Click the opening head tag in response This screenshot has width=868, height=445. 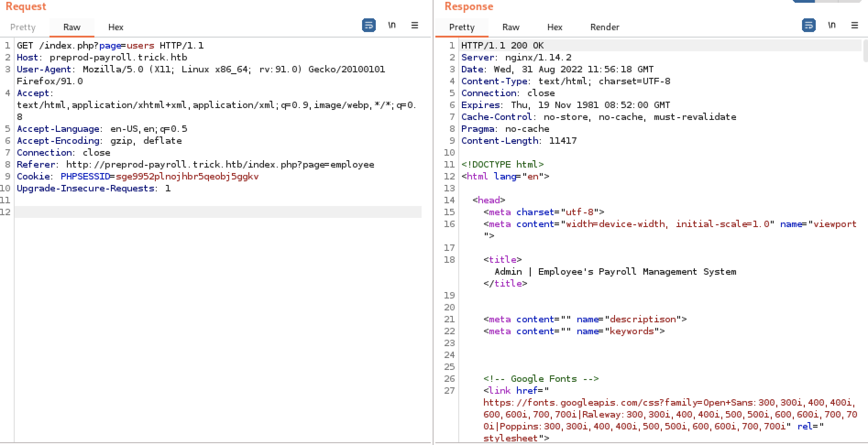click(x=489, y=200)
